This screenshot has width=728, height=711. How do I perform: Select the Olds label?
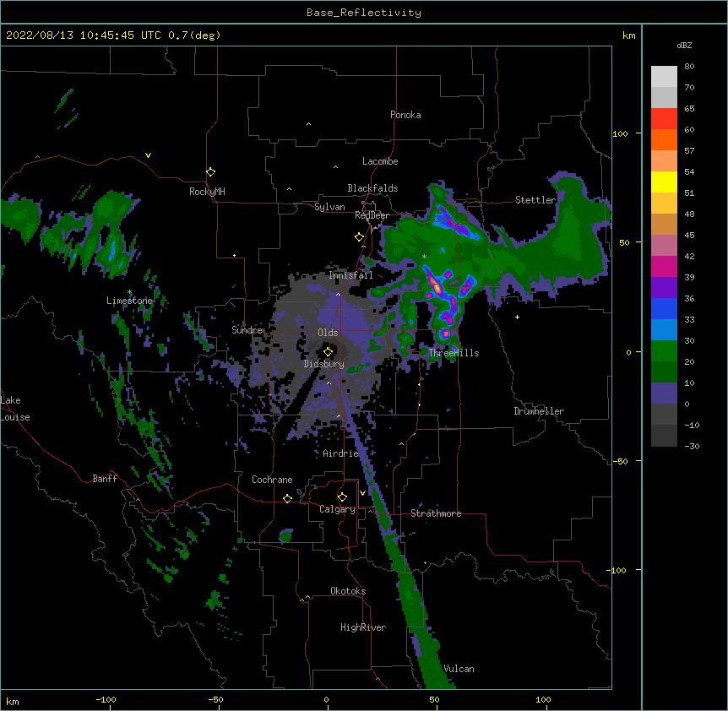pos(328,333)
